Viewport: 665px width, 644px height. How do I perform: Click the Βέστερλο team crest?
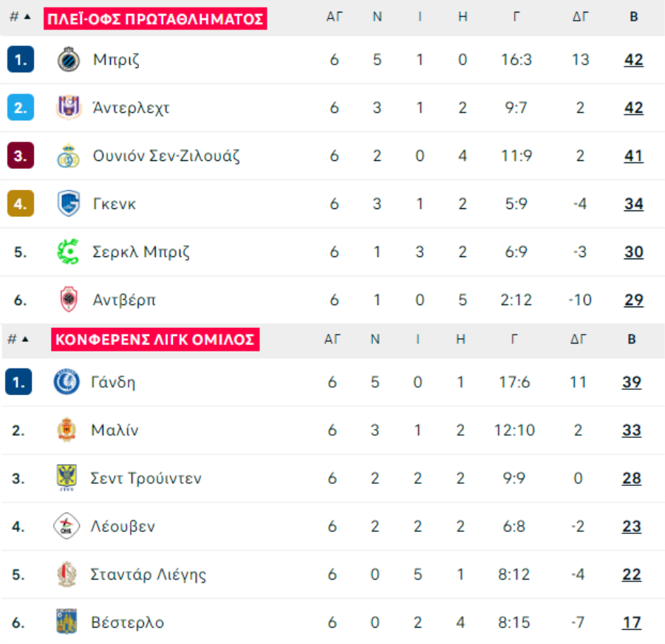66,622
